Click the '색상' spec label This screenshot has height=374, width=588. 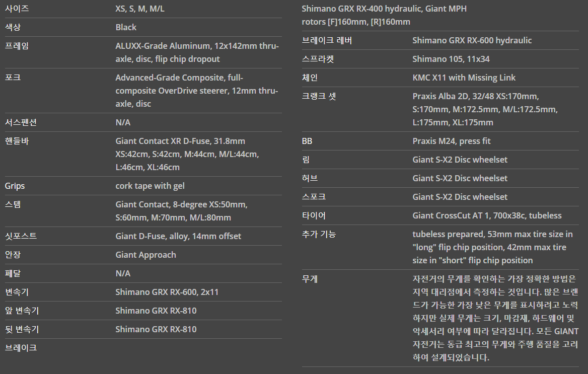(x=13, y=27)
